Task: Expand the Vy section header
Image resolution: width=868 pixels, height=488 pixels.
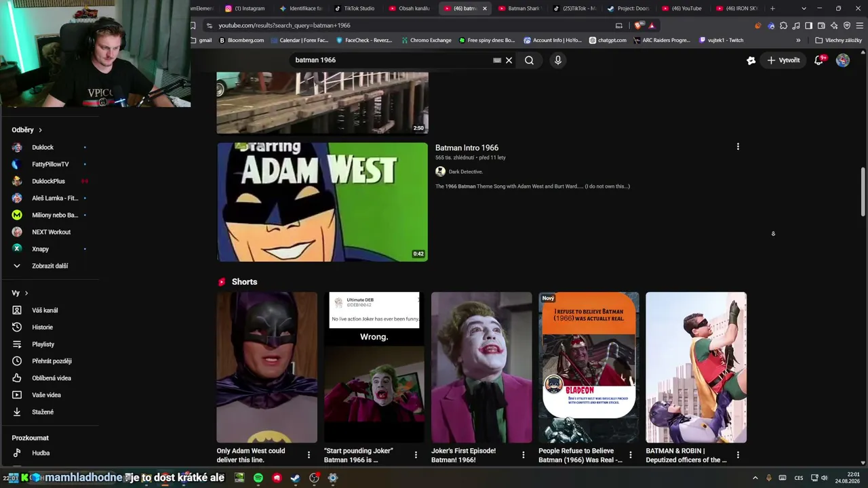Action: (x=20, y=293)
